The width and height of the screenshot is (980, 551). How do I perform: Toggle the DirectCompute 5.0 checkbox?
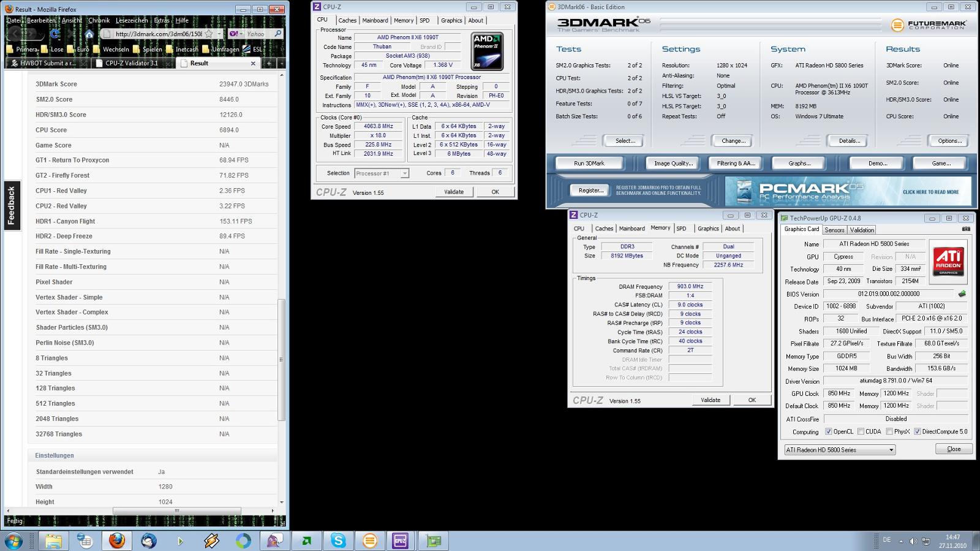917,431
